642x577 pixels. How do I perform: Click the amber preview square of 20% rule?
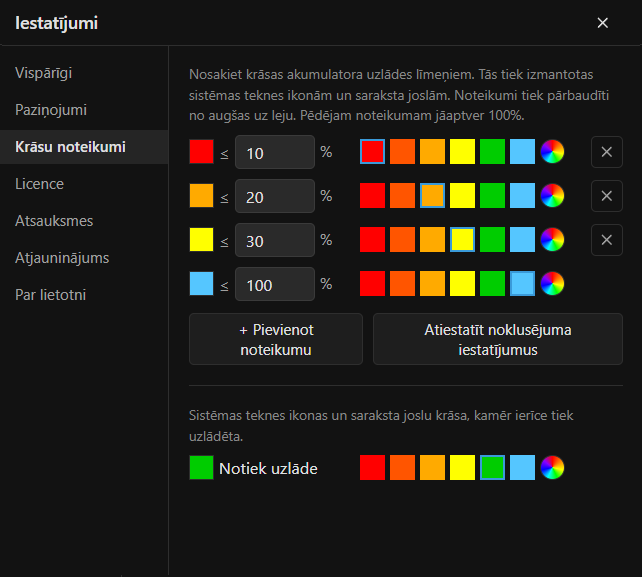[201, 195]
